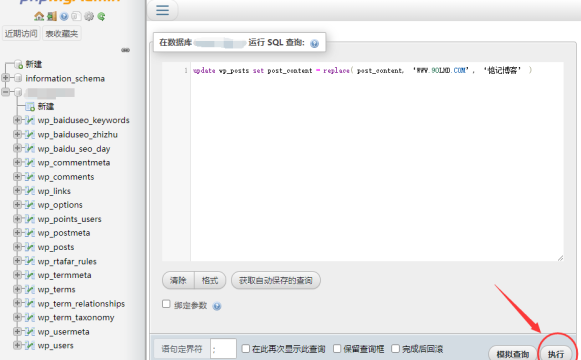Expand the wp_users table node
The height and width of the screenshot is (360, 581).
tap(17, 345)
